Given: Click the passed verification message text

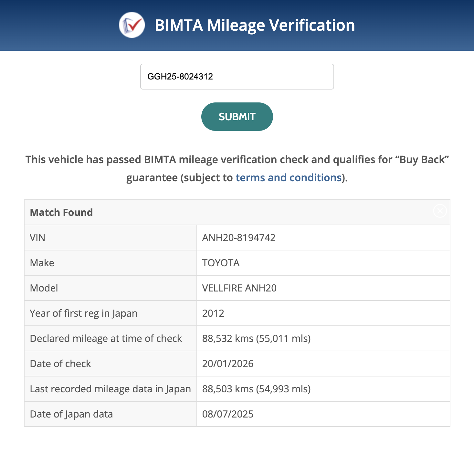Looking at the screenshot, I should (x=237, y=160).
